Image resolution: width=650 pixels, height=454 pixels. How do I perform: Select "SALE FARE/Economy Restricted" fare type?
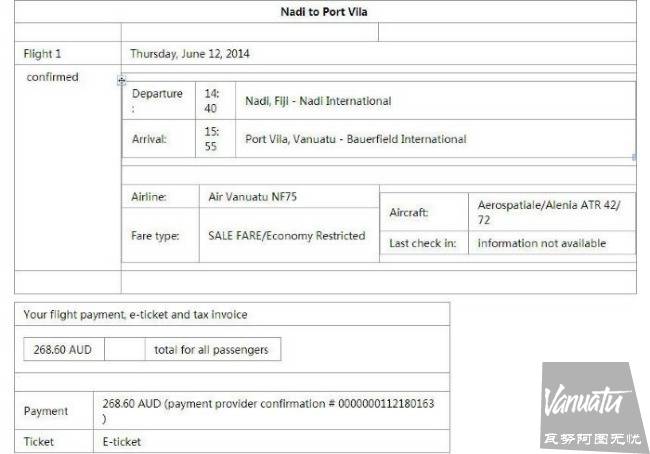(286, 236)
